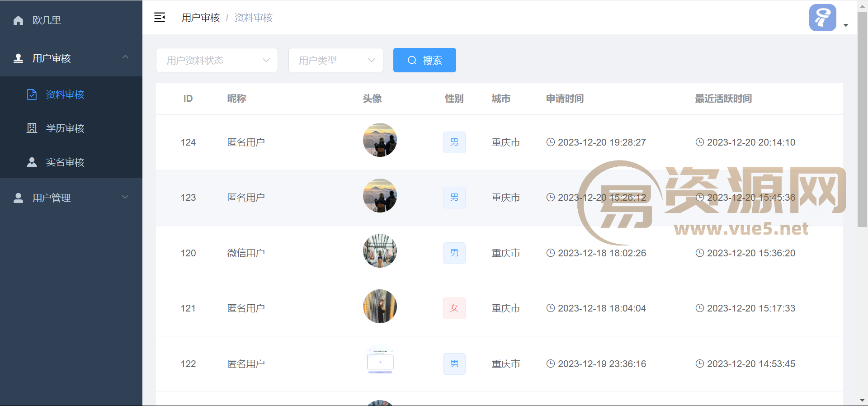Image resolution: width=868 pixels, height=406 pixels.
Task: Toggle the sidebar collapse hamburger icon
Action: 160,17
